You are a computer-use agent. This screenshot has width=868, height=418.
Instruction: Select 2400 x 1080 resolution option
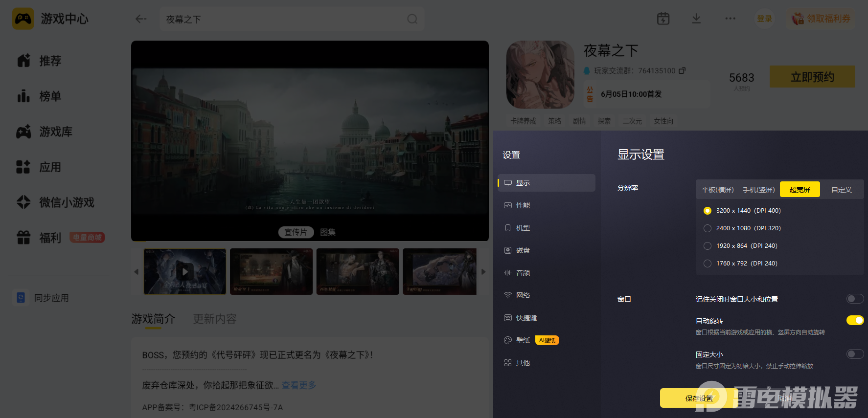[x=742, y=228]
